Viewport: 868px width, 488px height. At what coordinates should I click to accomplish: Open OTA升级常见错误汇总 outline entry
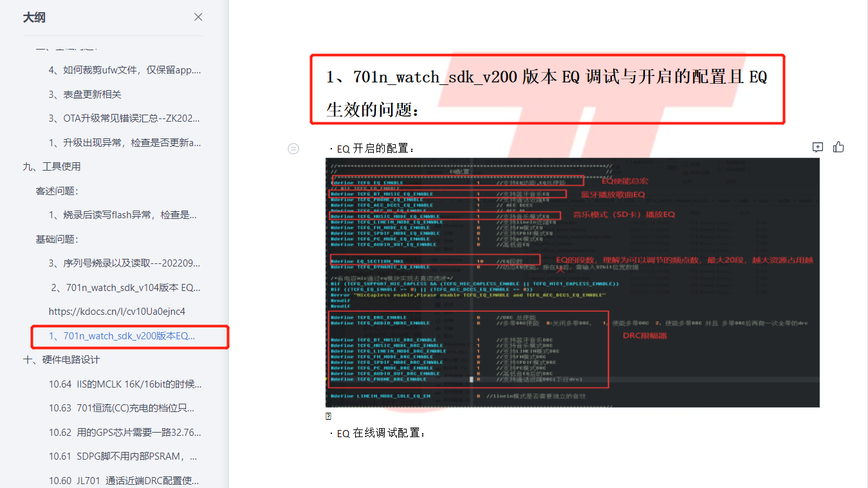click(x=124, y=118)
